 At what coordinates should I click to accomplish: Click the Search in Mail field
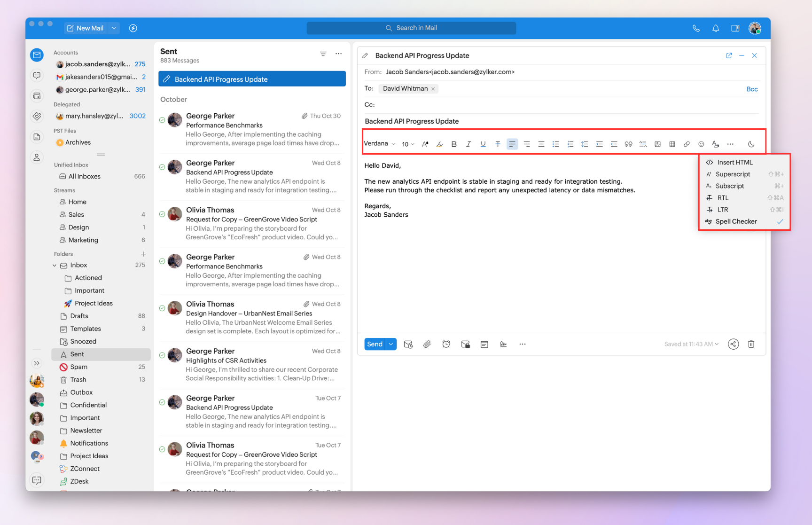411,28
